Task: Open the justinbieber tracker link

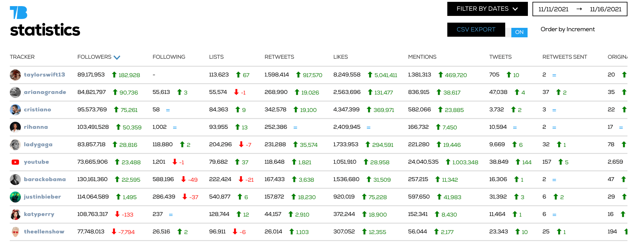Action: (x=42, y=197)
